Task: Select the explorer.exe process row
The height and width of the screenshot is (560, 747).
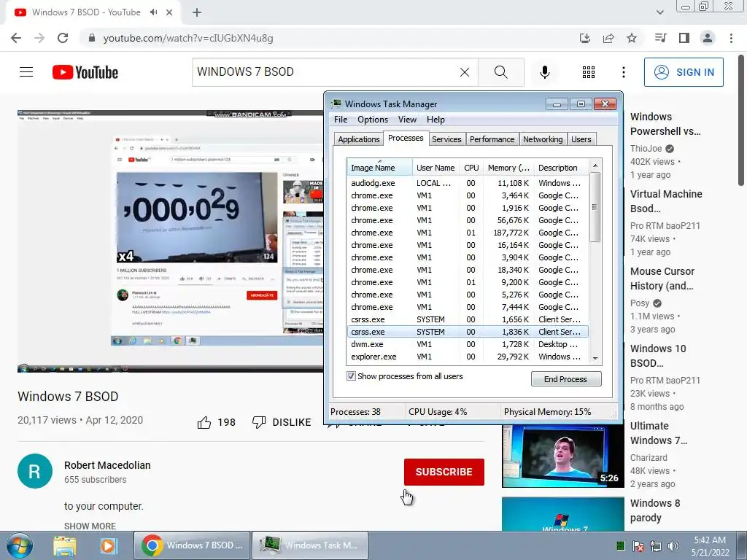Action: point(468,357)
